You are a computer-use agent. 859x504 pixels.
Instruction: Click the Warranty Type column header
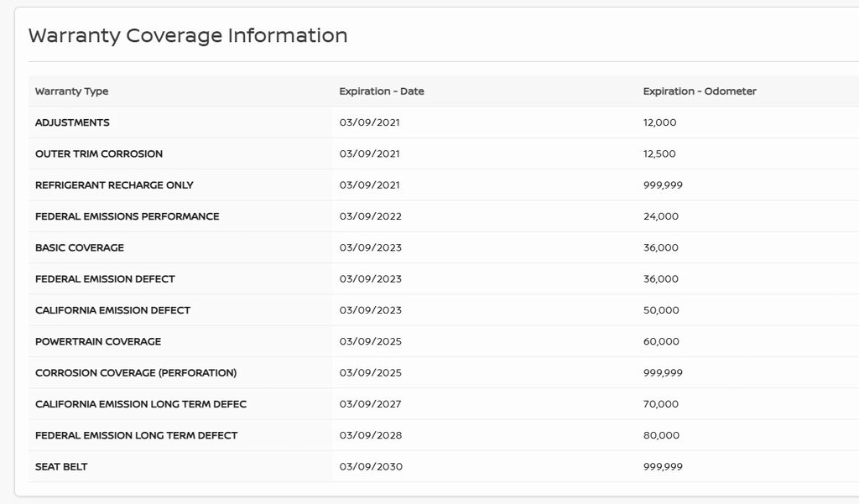[71, 91]
